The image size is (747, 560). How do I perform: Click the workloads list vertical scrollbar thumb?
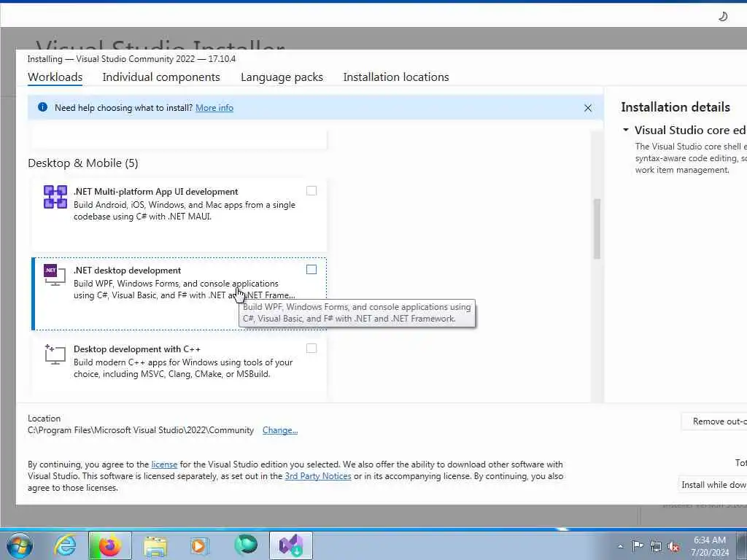[597, 229]
